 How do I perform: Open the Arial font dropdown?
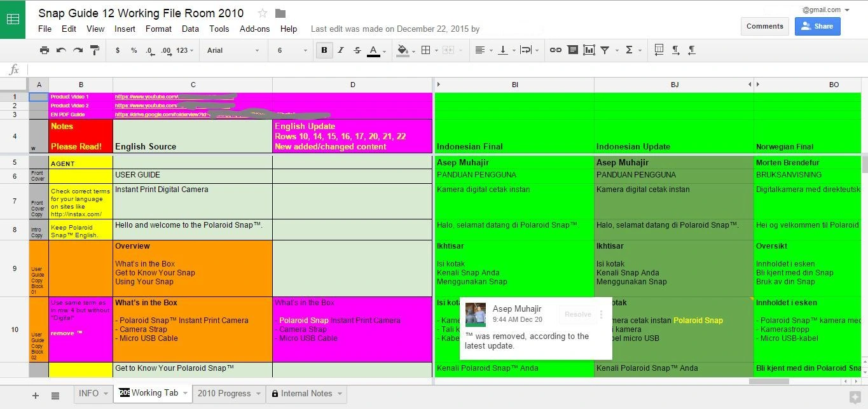coord(233,50)
